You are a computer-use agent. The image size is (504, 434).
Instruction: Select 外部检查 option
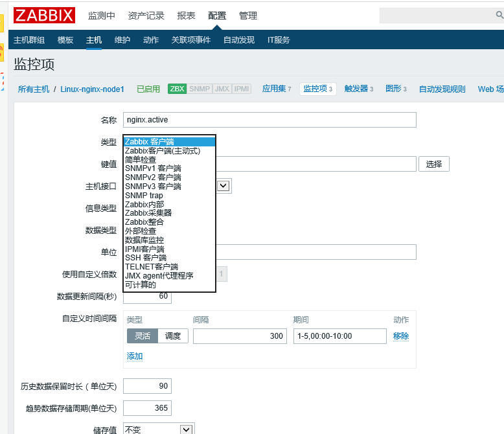169,231
